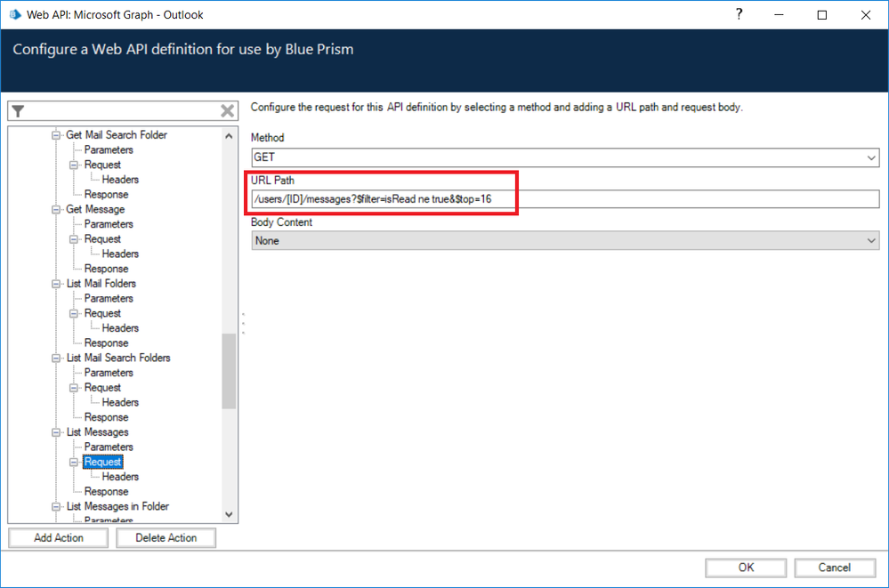Collapse the List Messages node
This screenshot has height=588, width=889.
click(56, 432)
